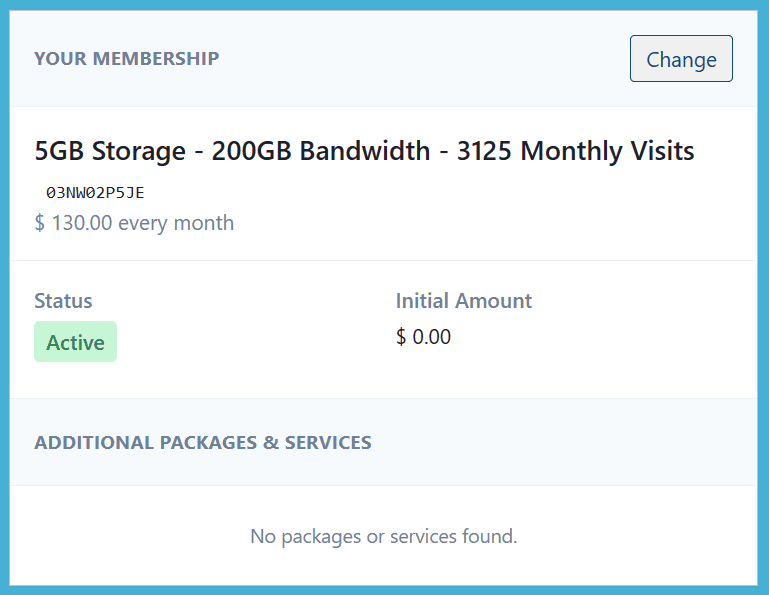Click the $ 0.00 initial amount value
769x595 pixels.
423,337
